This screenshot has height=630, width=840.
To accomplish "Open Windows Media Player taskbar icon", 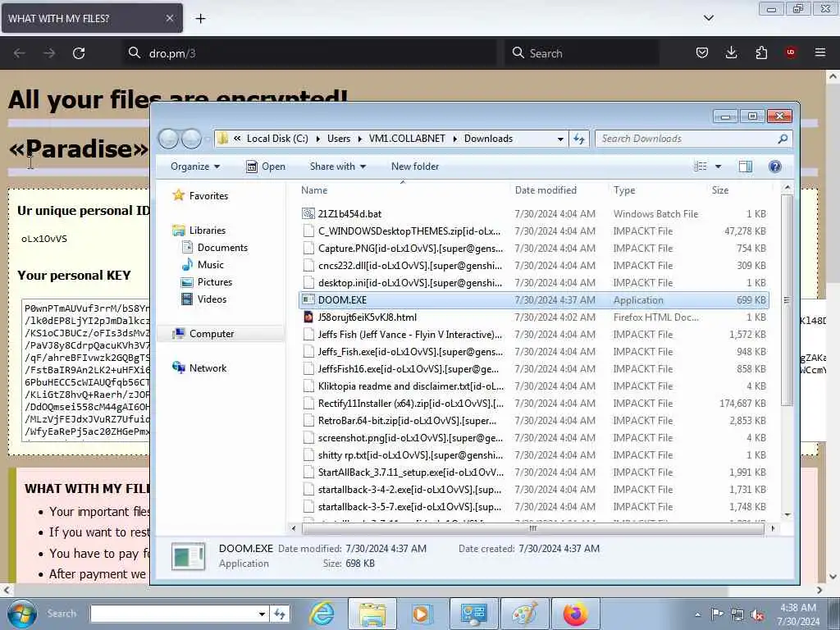I will [421, 614].
